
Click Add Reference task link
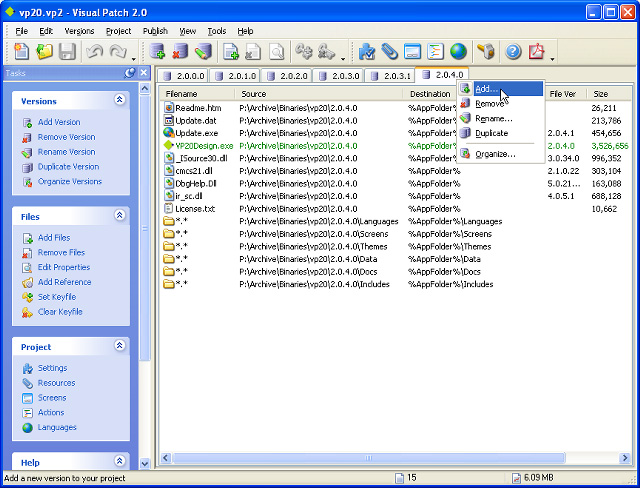tap(64, 282)
